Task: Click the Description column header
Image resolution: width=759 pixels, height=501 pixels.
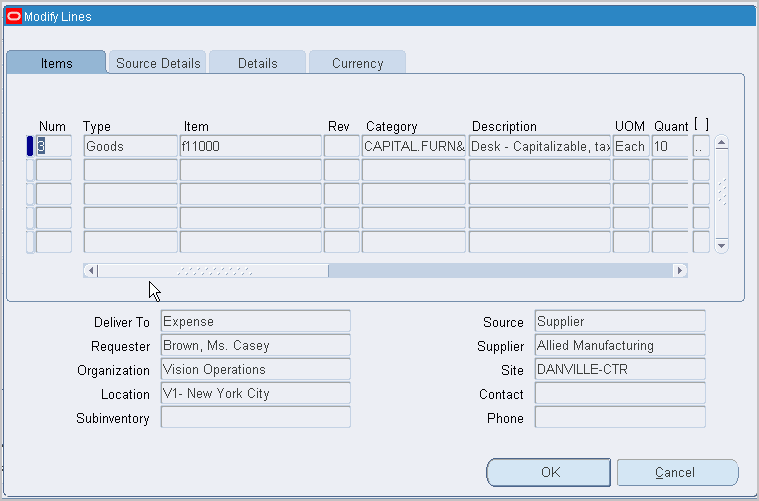Action: coord(504,127)
